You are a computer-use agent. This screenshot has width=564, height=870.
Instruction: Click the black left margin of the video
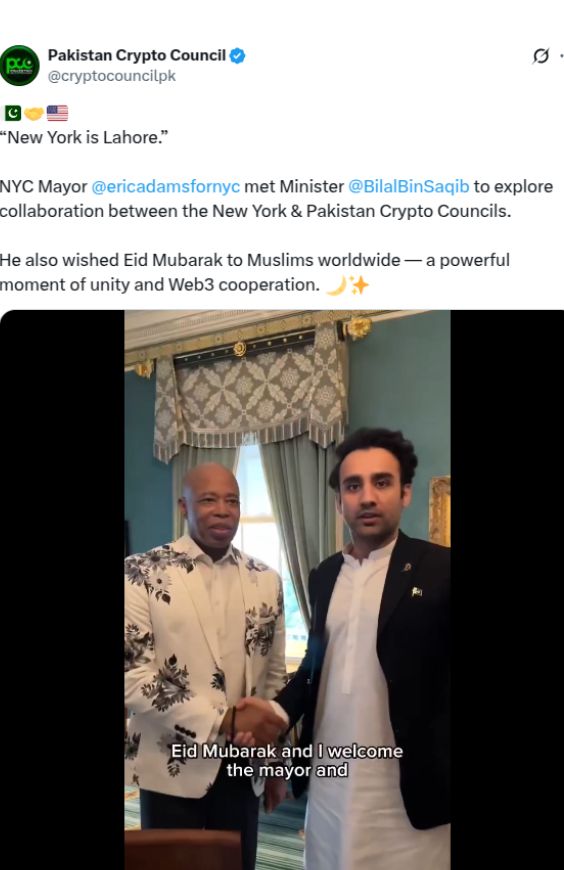(x=62, y=590)
